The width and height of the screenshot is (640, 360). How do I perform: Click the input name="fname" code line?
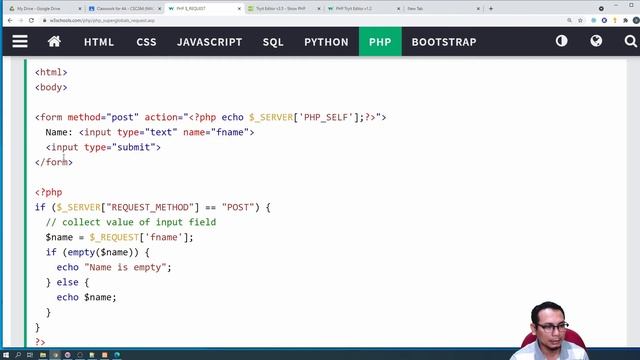150,132
